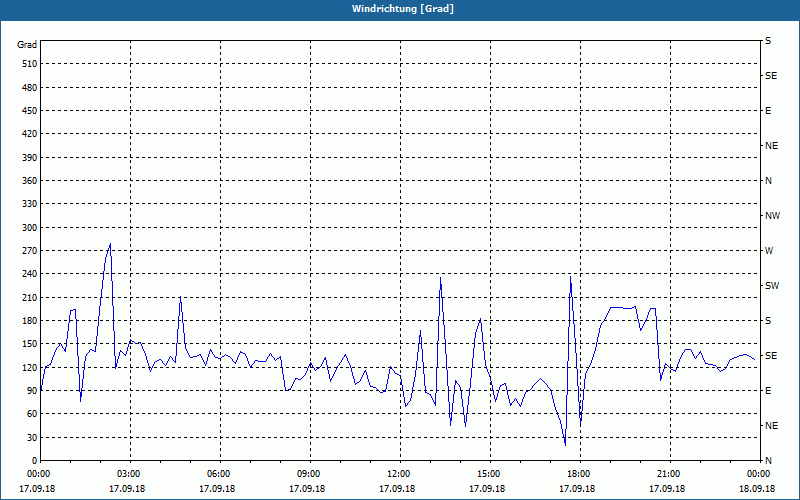800x500 pixels.
Task: Click the 60 y-axis tick label
Action: tap(32, 414)
